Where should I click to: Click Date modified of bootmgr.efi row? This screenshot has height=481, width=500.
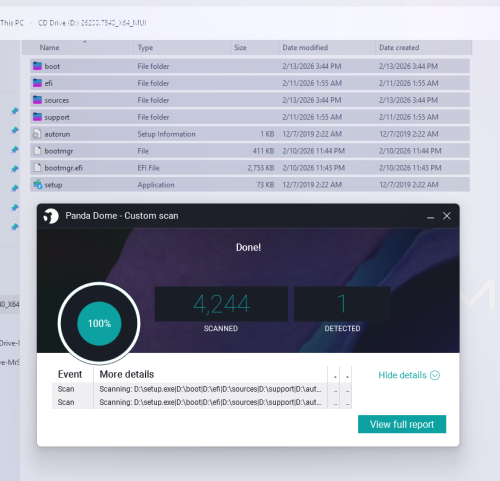(314, 168)
